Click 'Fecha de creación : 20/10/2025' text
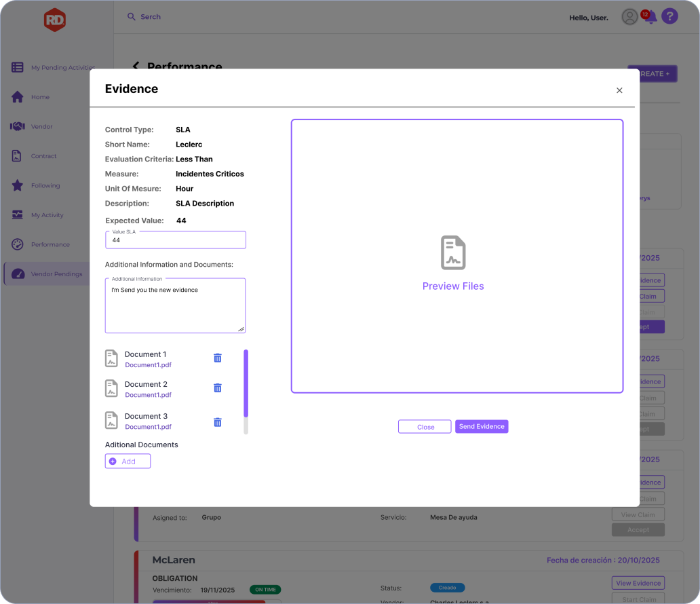This screenshot has height=604, width=700. point(603,560)
